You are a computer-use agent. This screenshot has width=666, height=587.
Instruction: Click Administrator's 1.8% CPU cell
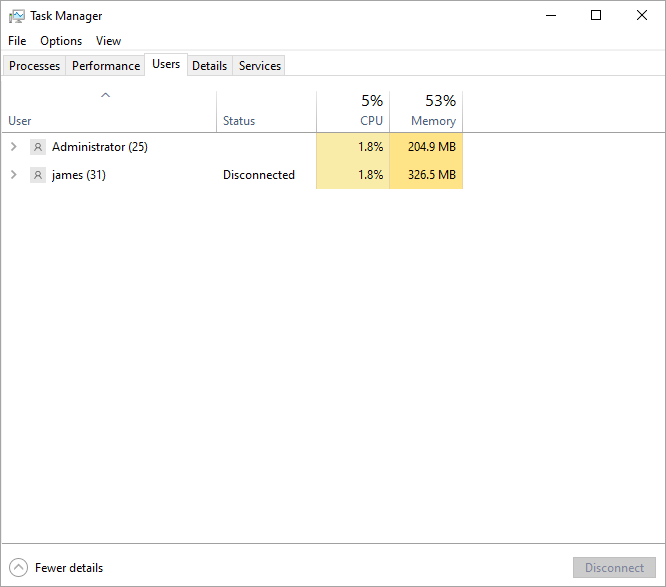click(353, 147)
